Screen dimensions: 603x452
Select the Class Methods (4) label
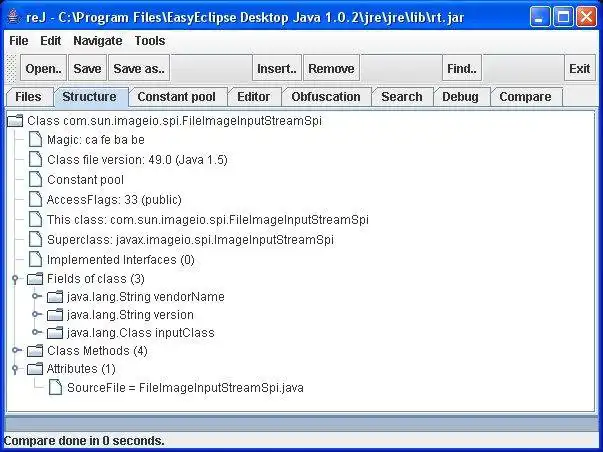(97, 350)
